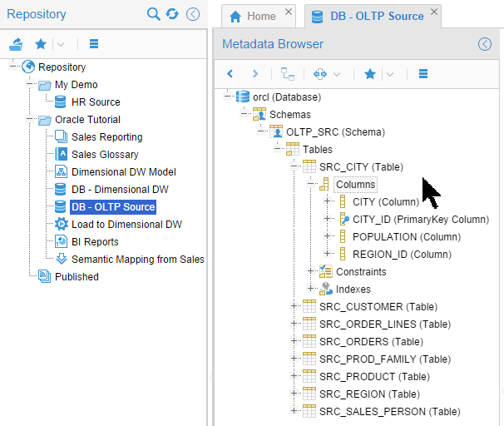Select the Published node
504x426 pixels.
77,276
